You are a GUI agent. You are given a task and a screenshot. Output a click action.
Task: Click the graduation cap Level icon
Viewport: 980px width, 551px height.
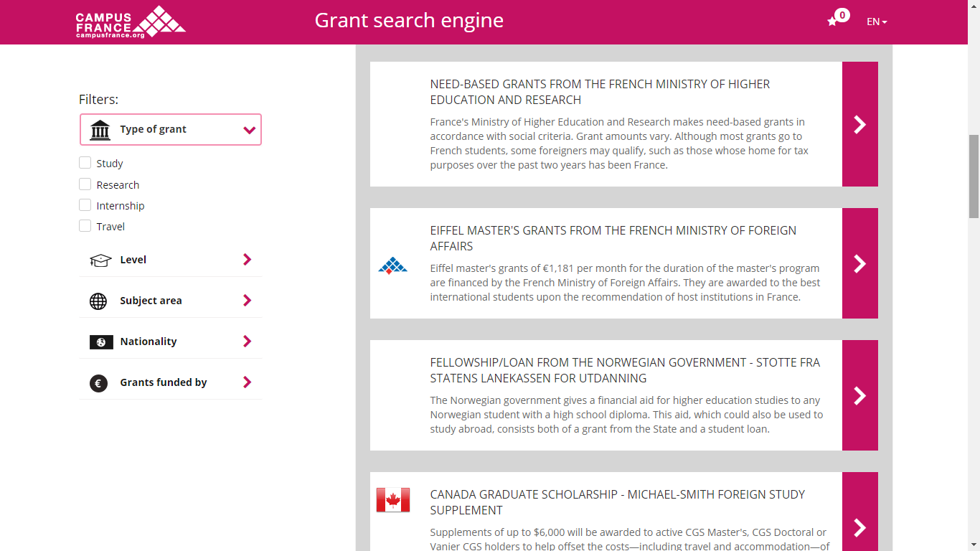[x=100, y=260]
